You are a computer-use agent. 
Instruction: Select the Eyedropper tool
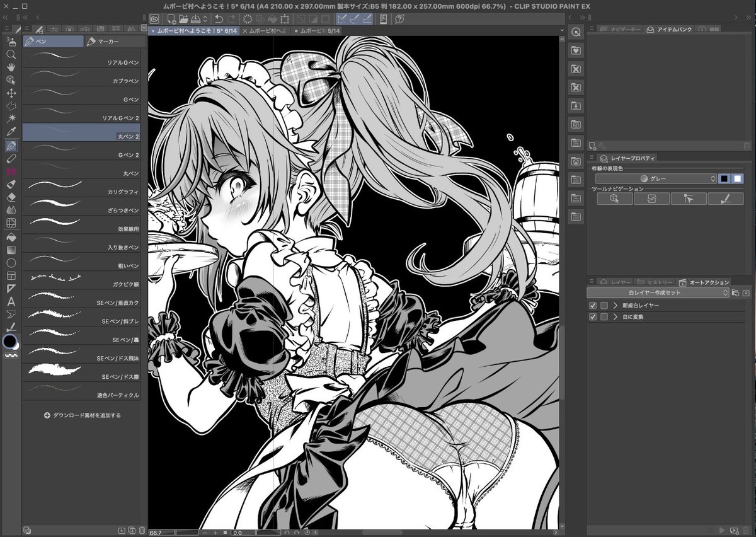11,132
